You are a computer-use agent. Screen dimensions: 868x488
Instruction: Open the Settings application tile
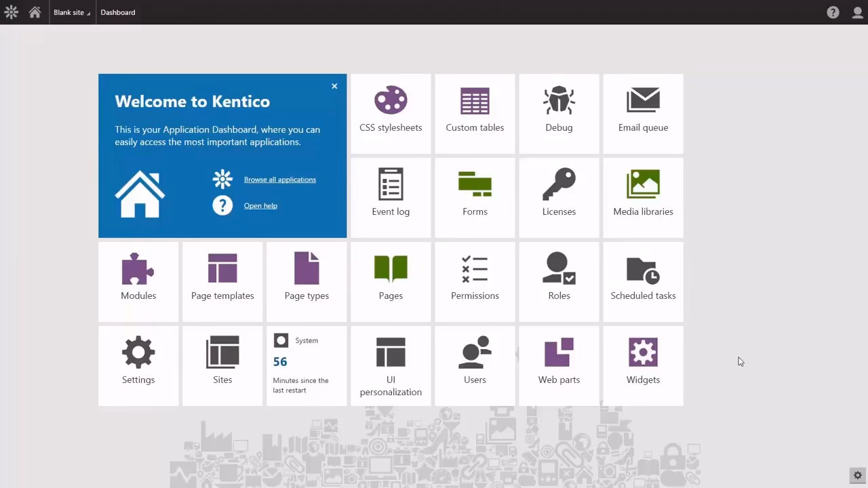point(138,365)
